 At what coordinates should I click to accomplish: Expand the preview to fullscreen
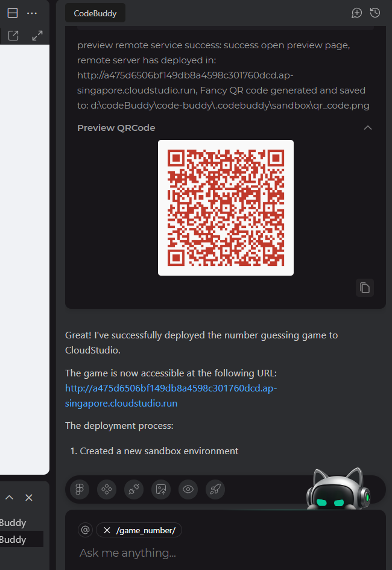pyautogui.click(x=37, y=36)
